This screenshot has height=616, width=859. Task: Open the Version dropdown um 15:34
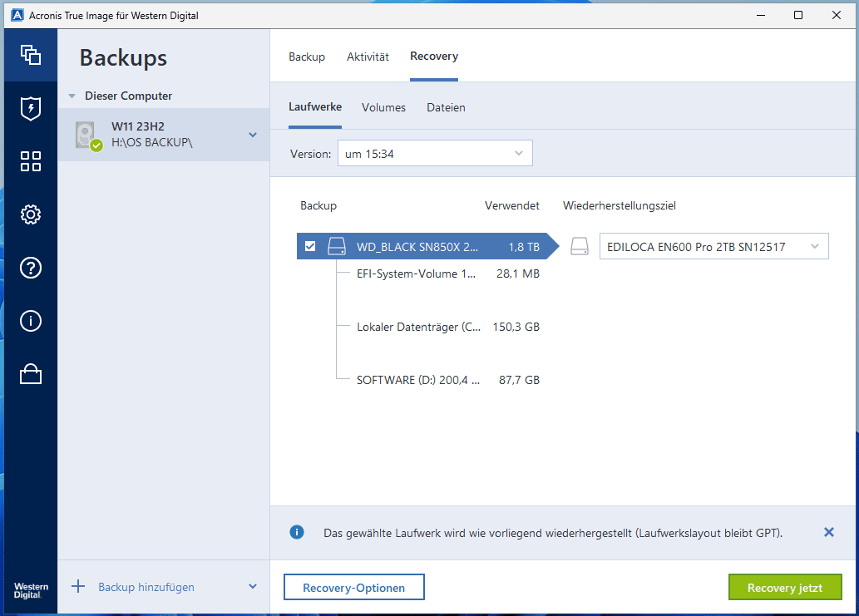[x=435, y=153]
